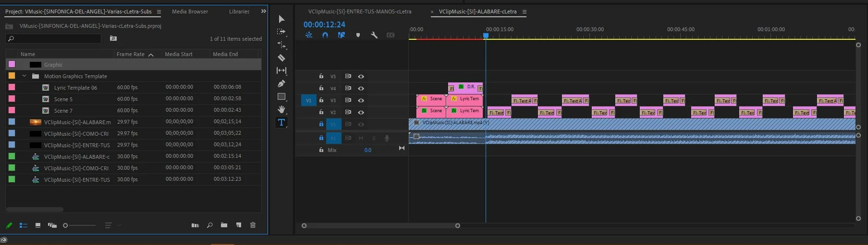Select the Ripple Edit tool
This screenshot has width=868, height=245.
pos(281,45)
